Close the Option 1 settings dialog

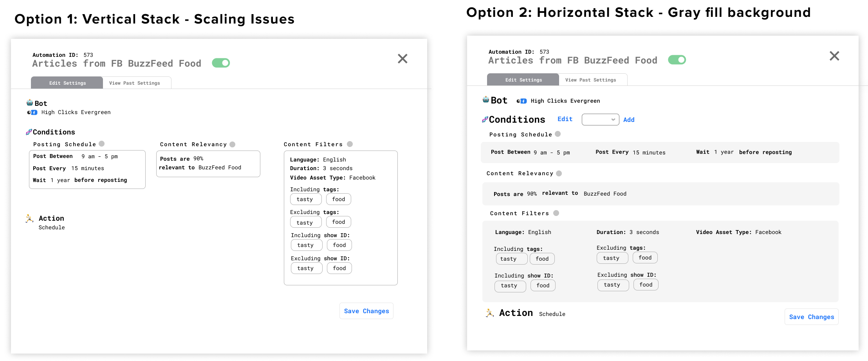click(402, 59)
